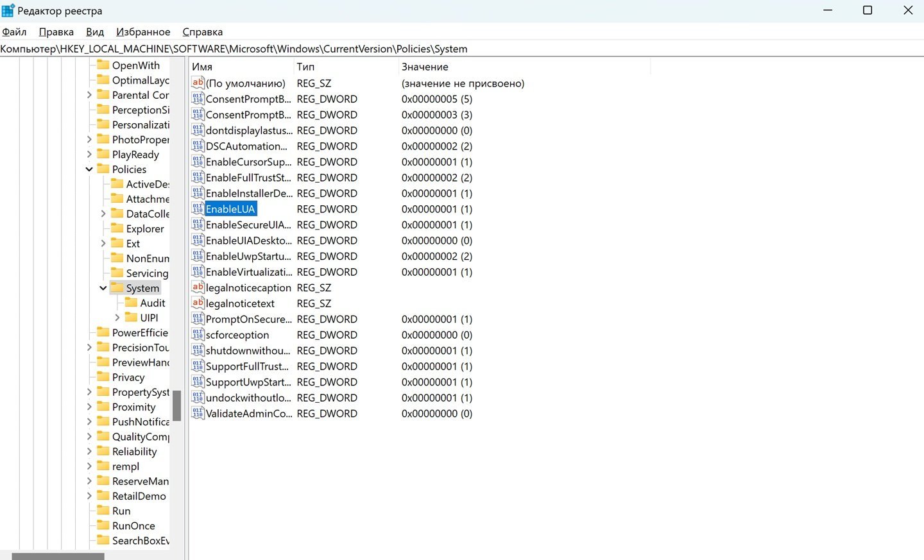This screenshot has height=560, width=924.
Task: Click the icon beside EnableUwpStartu... value
Action: pyautogui.click(x=198, y=256)
